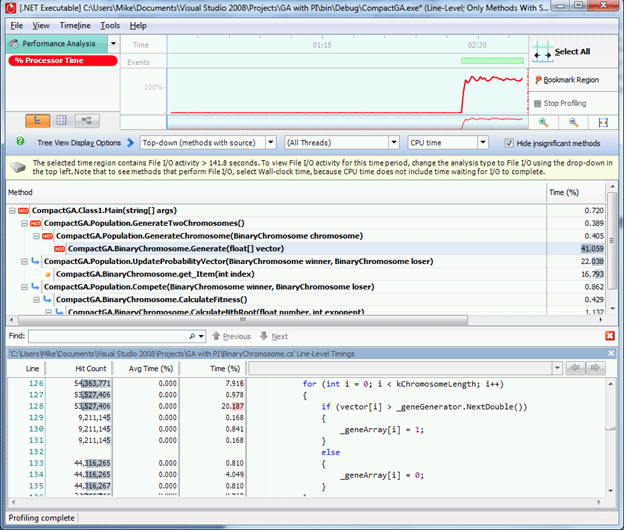Click hit count 54,363,771
Viewport: 625px width, 530px height.
92,383
